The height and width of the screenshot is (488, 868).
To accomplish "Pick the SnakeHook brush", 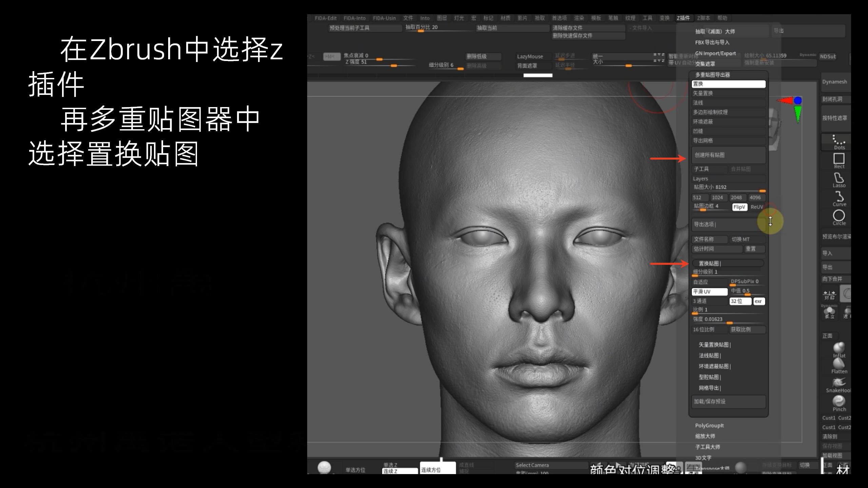I will pyautogui.click(x=839, y=385).
